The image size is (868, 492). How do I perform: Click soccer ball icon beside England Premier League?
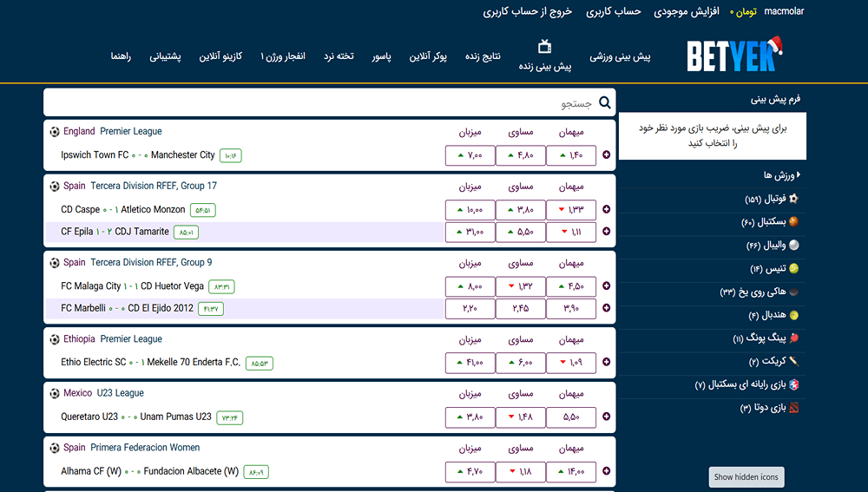click(x=54, y=132)
